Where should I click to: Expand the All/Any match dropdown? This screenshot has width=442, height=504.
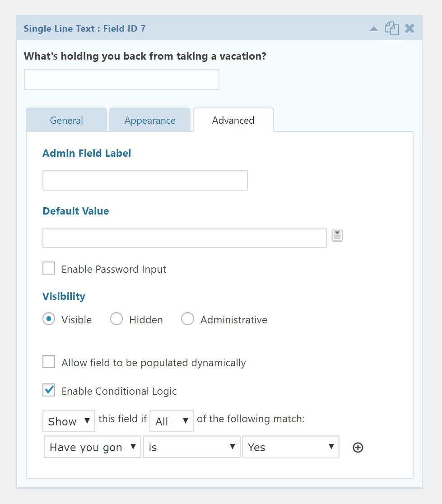pos(171,421)
